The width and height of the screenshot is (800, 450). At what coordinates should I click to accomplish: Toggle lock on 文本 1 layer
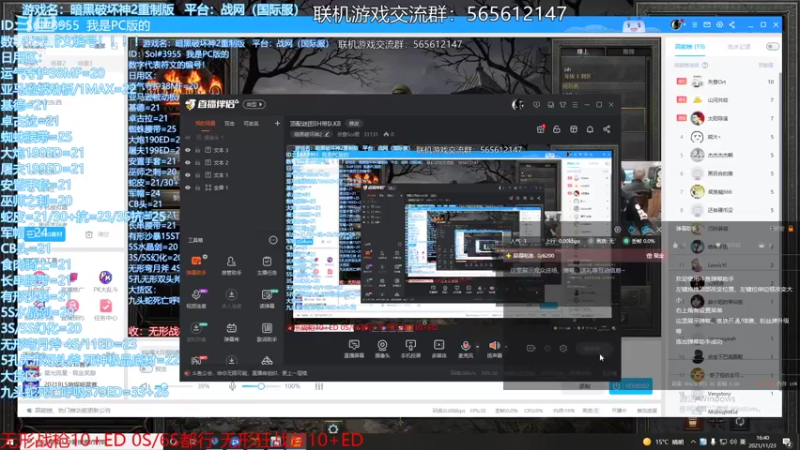point(197,175)
